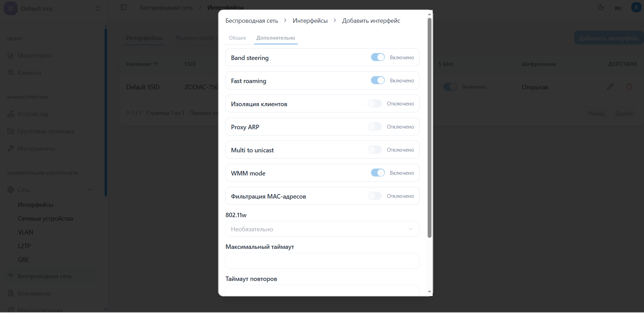Screen dimensions: 644x313
Task: Switch to dark mode with the moon icon
Action: point(601,7)
